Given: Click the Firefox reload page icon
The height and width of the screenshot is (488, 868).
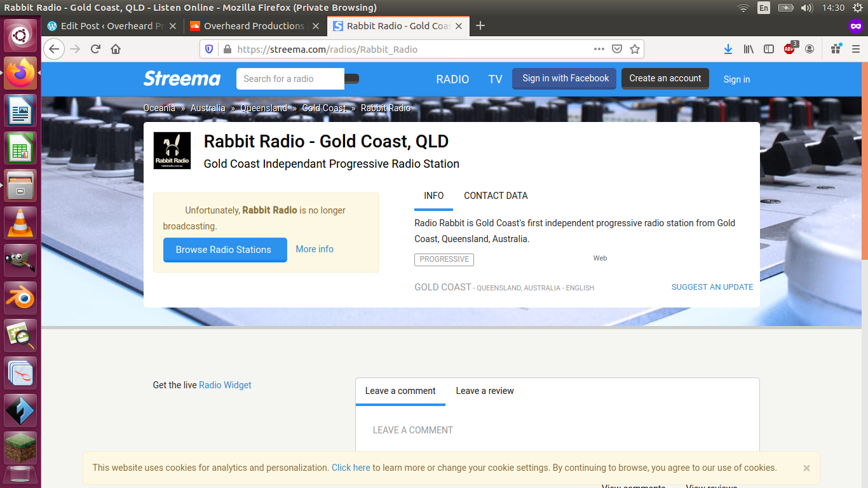Looking at the screenshot, I should (95, 49).
